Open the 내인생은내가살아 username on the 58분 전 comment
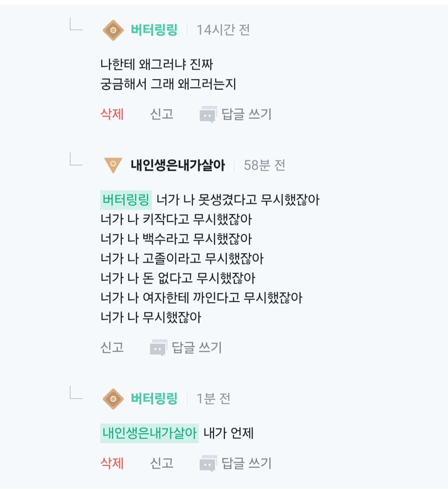The image size is (448, 489). pyautogui.click(x=178, y=165)
